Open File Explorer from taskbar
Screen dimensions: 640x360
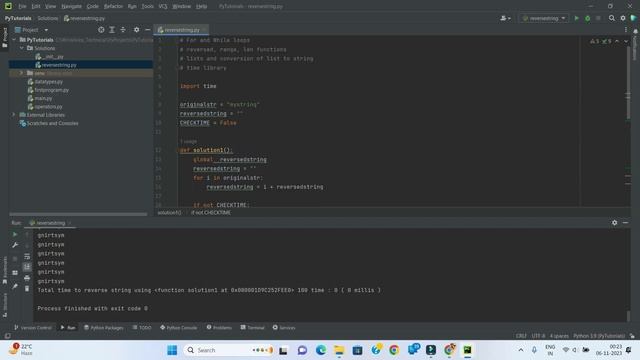(339, 350)
